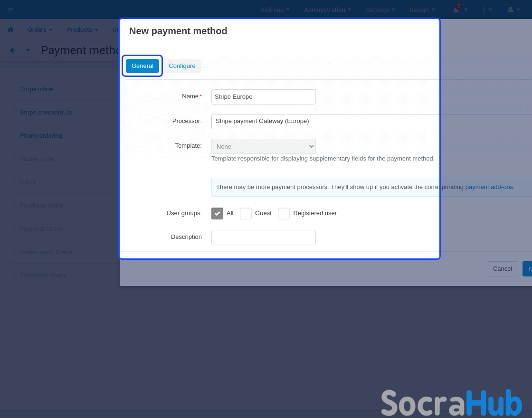Open the notifications bell icon

(456, 9)
